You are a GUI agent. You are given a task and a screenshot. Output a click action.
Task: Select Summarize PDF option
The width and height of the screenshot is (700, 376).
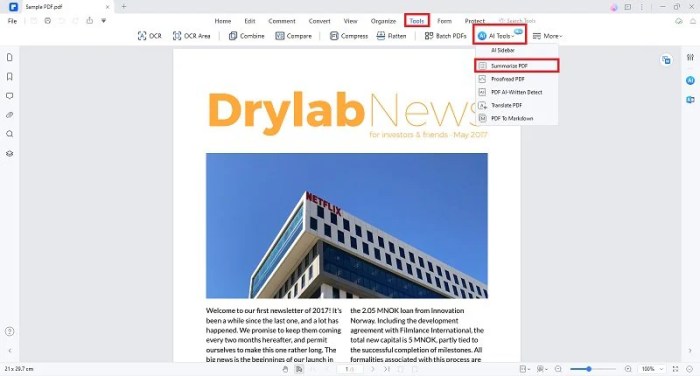(517, 66)
